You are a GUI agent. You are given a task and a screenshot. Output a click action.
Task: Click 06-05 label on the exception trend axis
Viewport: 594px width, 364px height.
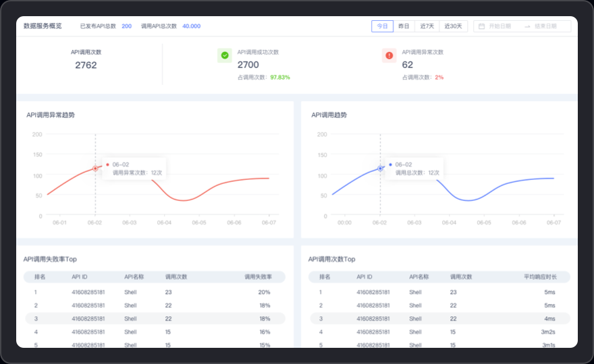pos(199,222)
